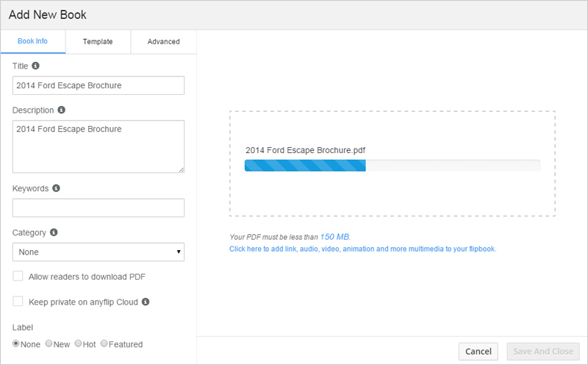The height and width of the screenshot is (365, 588).
Task: Click the Category info icon
Action: [54, 232]
